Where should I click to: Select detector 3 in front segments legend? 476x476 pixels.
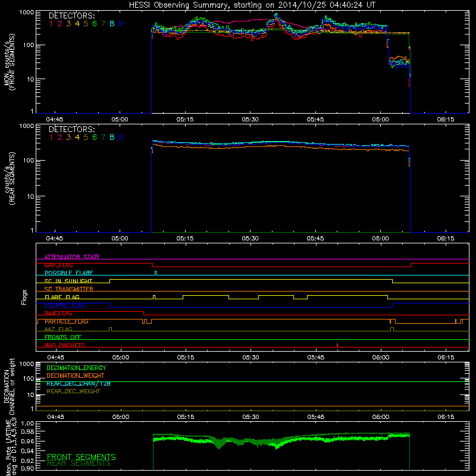[68, 23]
